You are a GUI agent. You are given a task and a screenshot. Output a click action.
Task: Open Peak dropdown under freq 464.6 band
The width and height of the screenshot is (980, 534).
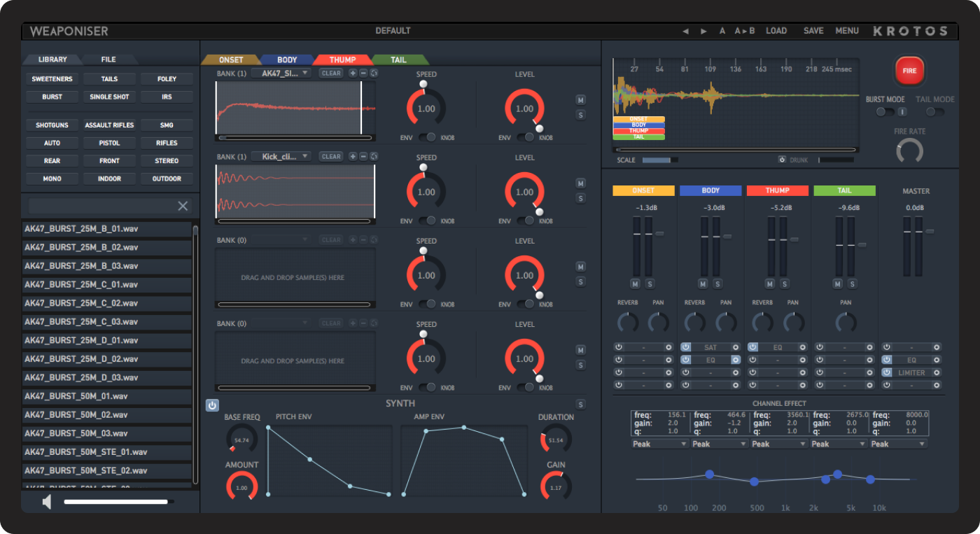(x=719, y=444)
